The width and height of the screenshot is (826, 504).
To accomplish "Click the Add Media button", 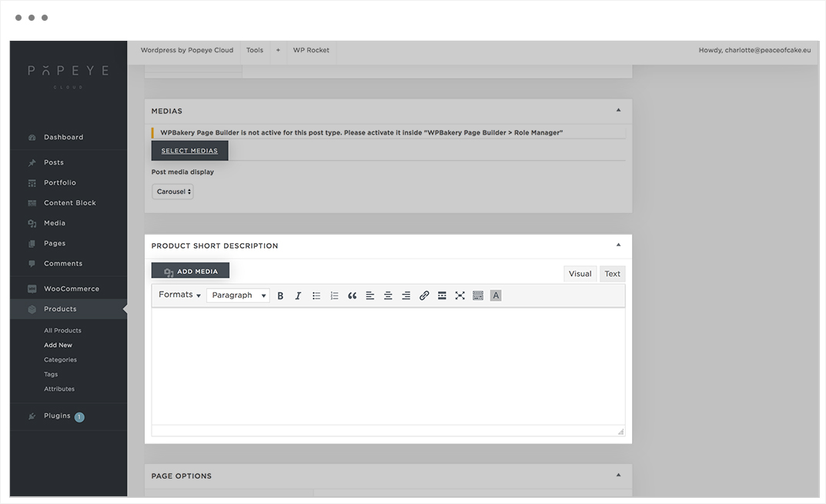I will point(190,271).
